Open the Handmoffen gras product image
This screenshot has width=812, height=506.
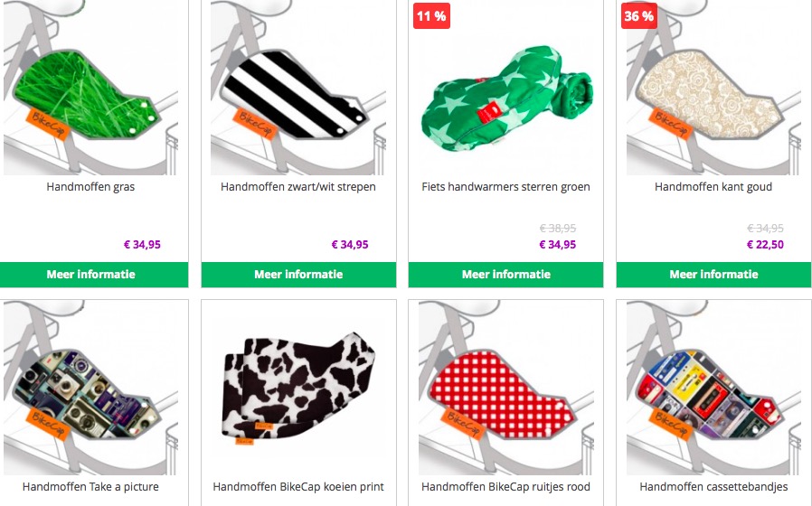click(91, 88)
